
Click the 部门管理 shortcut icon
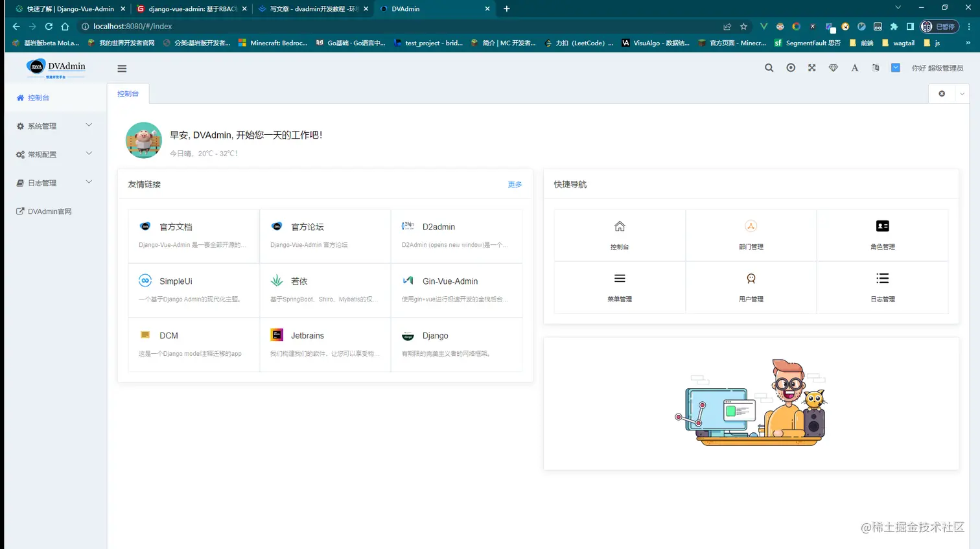click(751, 226)
